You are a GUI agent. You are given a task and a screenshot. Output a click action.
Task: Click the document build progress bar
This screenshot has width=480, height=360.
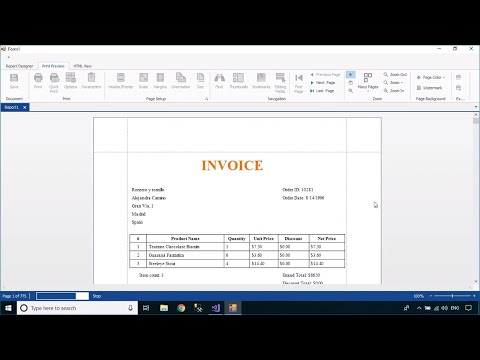click(x=62, y=296)
